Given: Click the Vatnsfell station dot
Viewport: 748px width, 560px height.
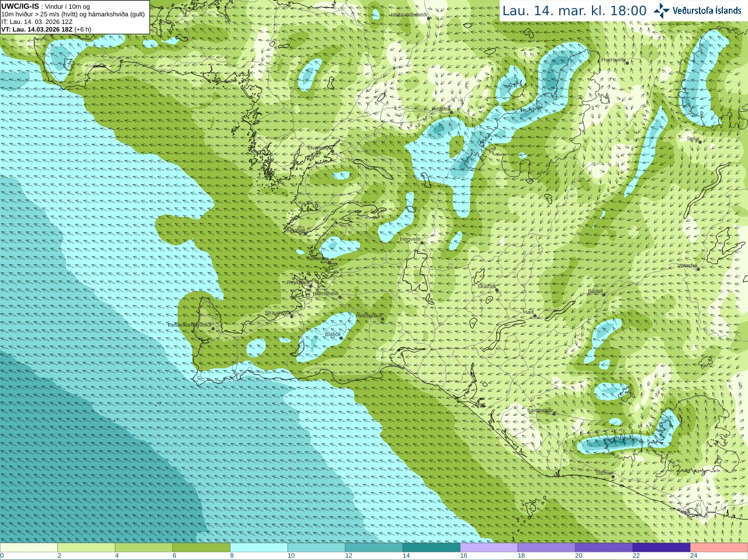Looking at the screenshot, I should 698,268.
